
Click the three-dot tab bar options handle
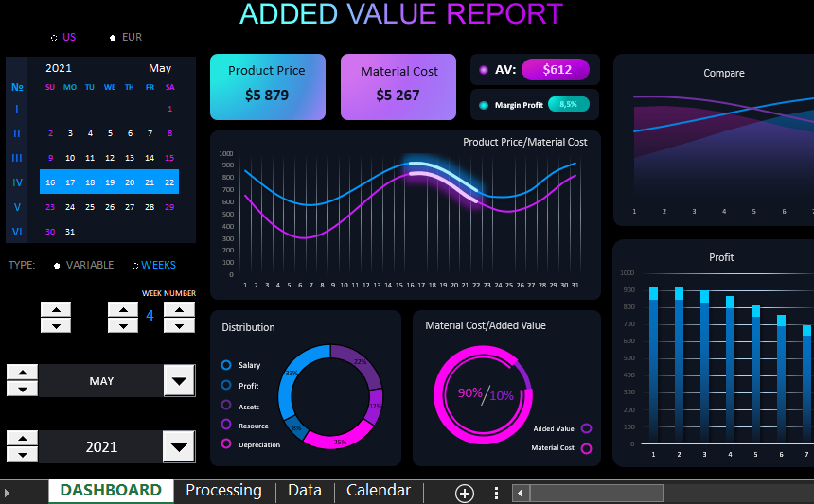click(x=496, y=493)
